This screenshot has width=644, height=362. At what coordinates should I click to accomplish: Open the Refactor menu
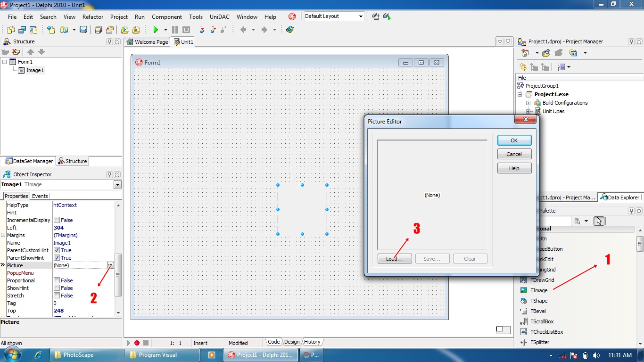click(93, 16)
